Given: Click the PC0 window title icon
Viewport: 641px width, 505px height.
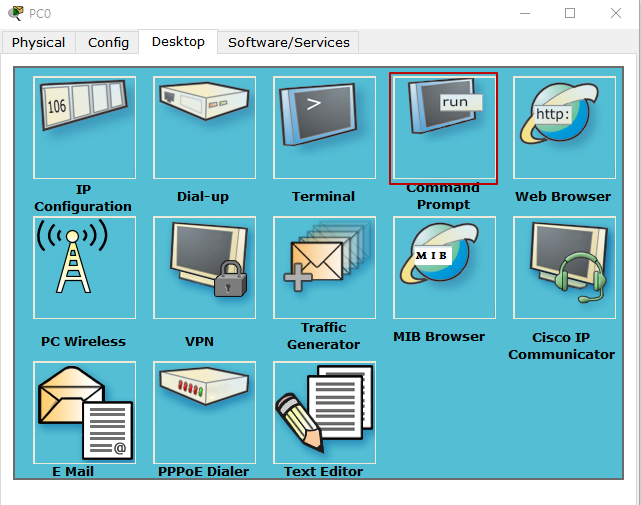Looking at the screenshot, I should tap(16, 13).
